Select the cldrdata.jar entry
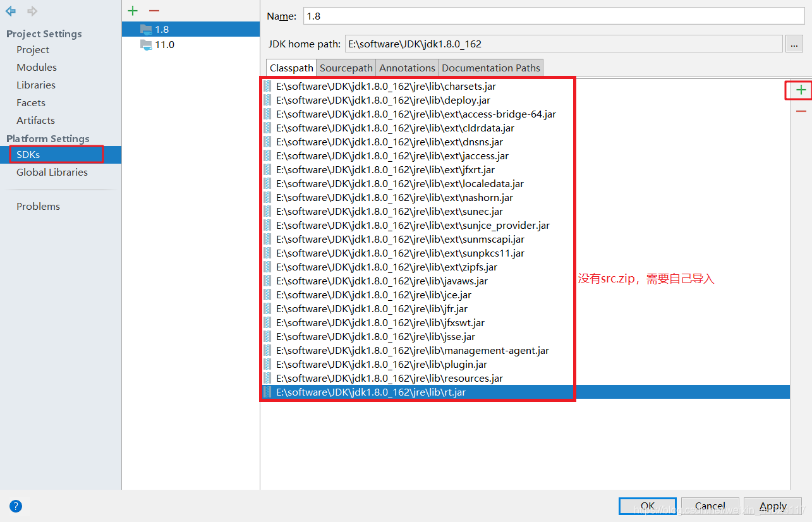This screenshot has width=812, height=522. (x=524, y=128)
